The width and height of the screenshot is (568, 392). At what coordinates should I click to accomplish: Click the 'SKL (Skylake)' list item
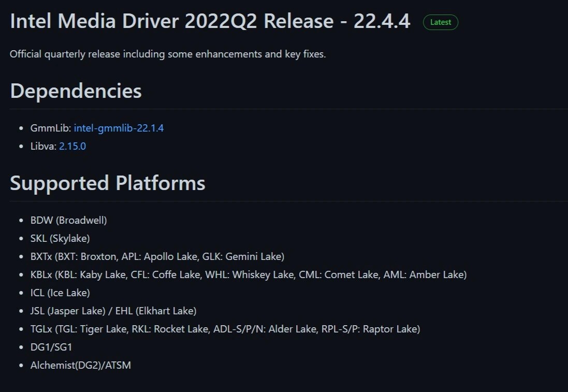[60, 238]
